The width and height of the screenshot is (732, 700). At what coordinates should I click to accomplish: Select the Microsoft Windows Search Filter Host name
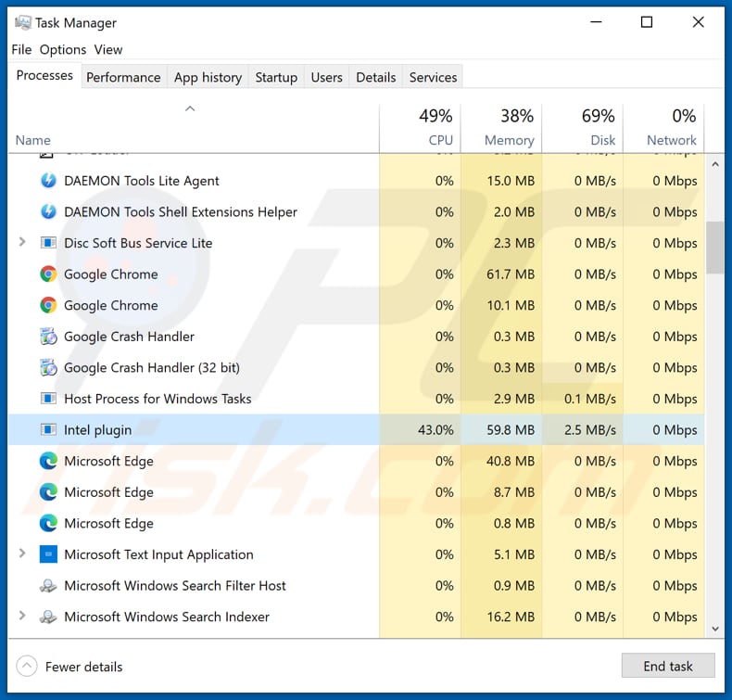[x=174, y=586]
